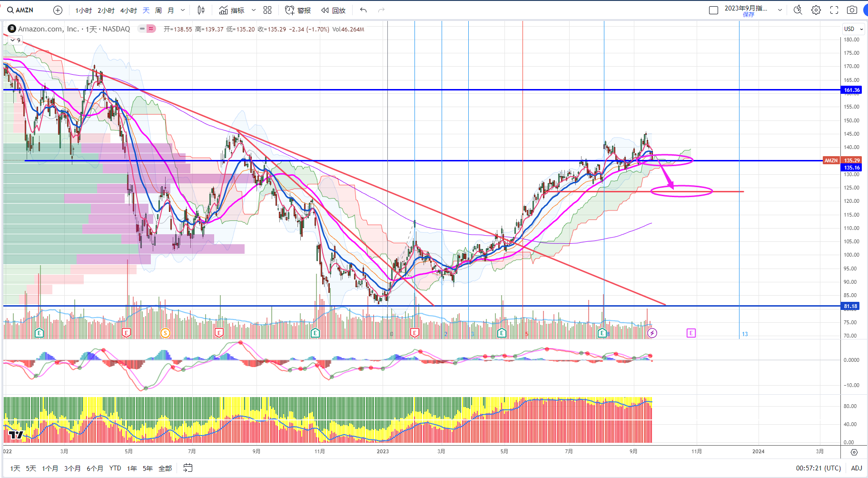Open the indicator templates grid icon
Viewport: 868px width, 478px height.
[x=267, y=10]
